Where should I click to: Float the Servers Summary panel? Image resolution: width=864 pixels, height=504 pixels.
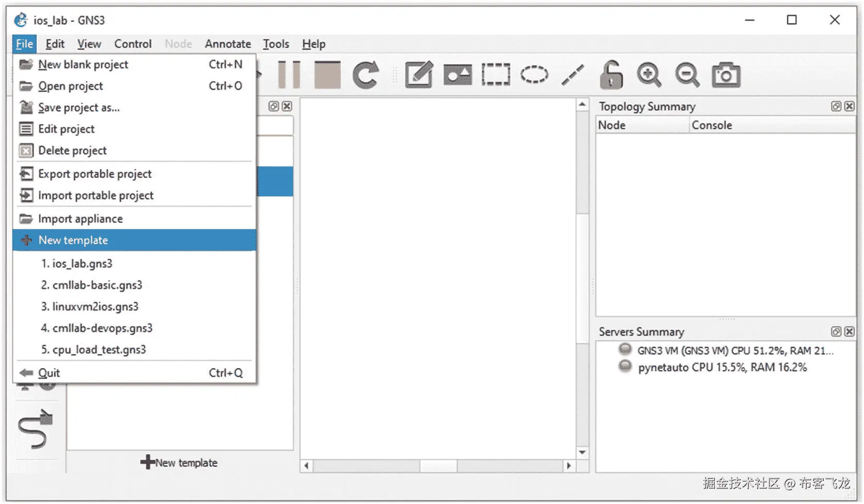(836, 332)
